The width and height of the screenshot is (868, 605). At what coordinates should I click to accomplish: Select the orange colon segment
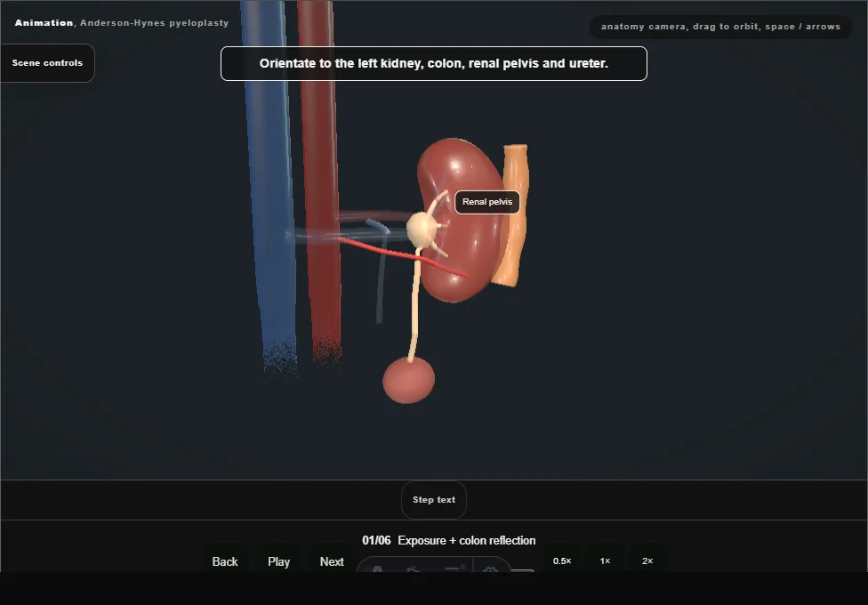[x=514, y=215]
